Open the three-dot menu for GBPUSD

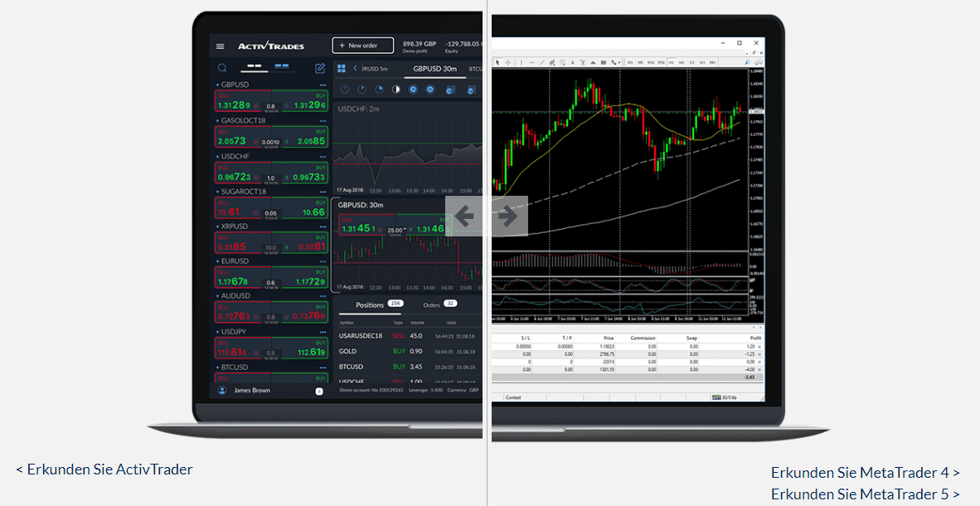pyautogui.click(x=323, y=85)
